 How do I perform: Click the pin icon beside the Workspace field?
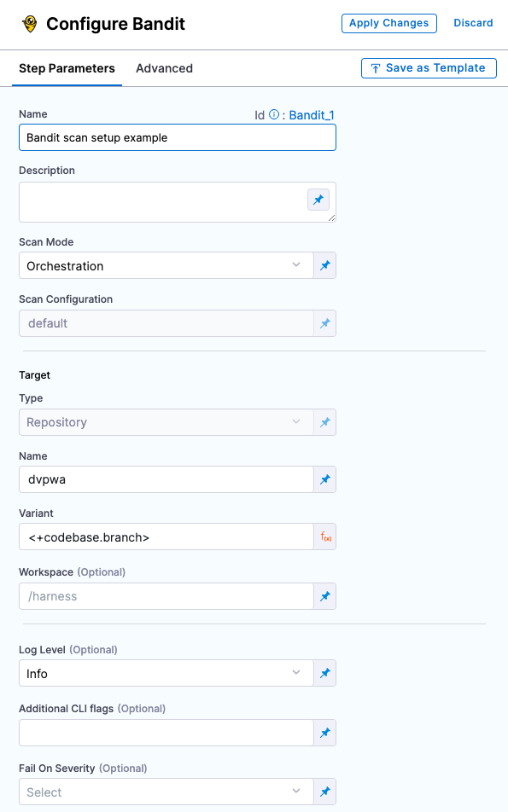point(324,595)
